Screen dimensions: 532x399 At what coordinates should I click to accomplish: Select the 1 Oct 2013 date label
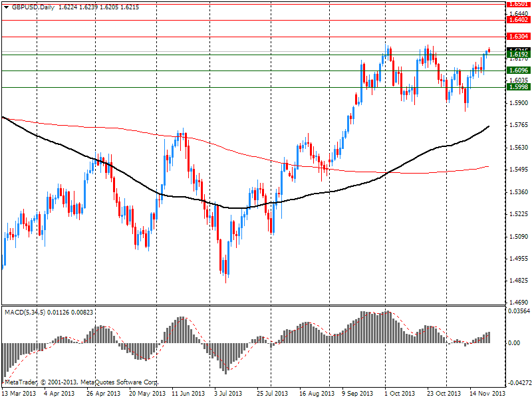point(401,393)
